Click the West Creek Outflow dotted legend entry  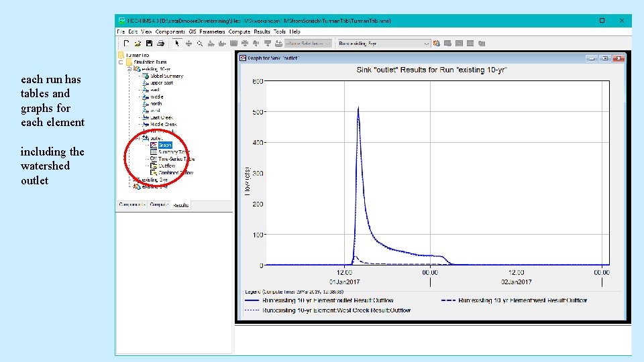(328, 310)
